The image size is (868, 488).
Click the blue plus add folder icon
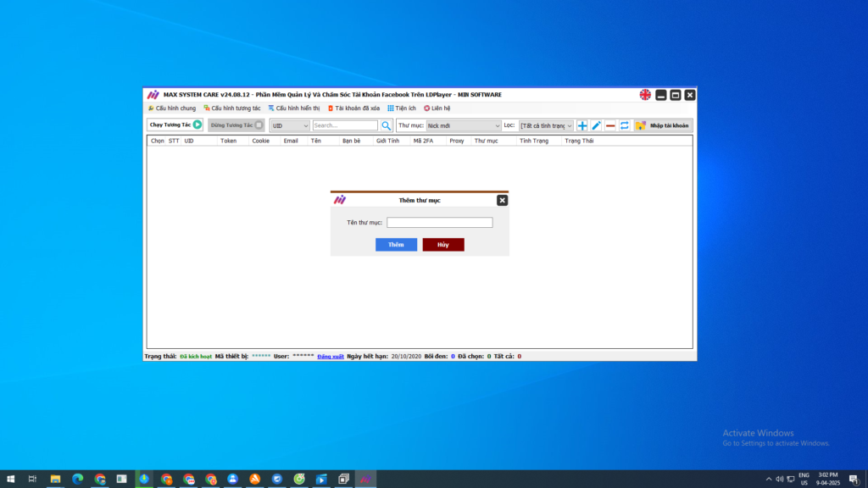coord(582,125)
